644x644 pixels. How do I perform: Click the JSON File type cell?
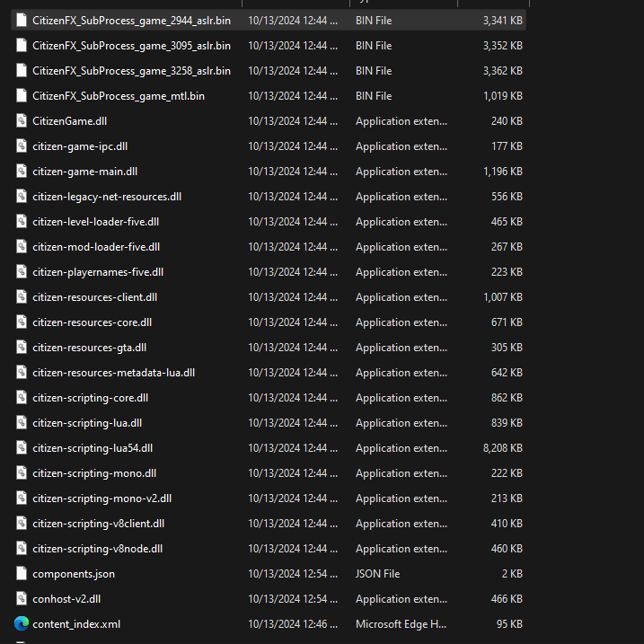377,574
